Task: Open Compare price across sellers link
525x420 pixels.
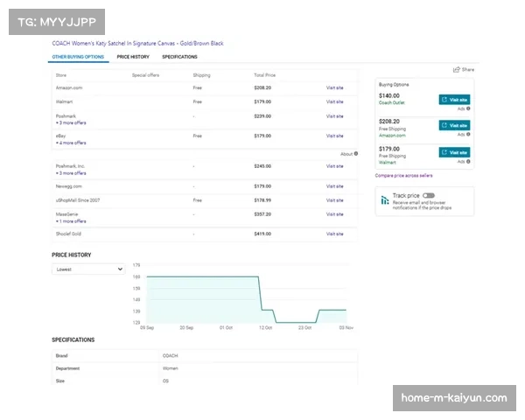Action: (x=403, y=175)
